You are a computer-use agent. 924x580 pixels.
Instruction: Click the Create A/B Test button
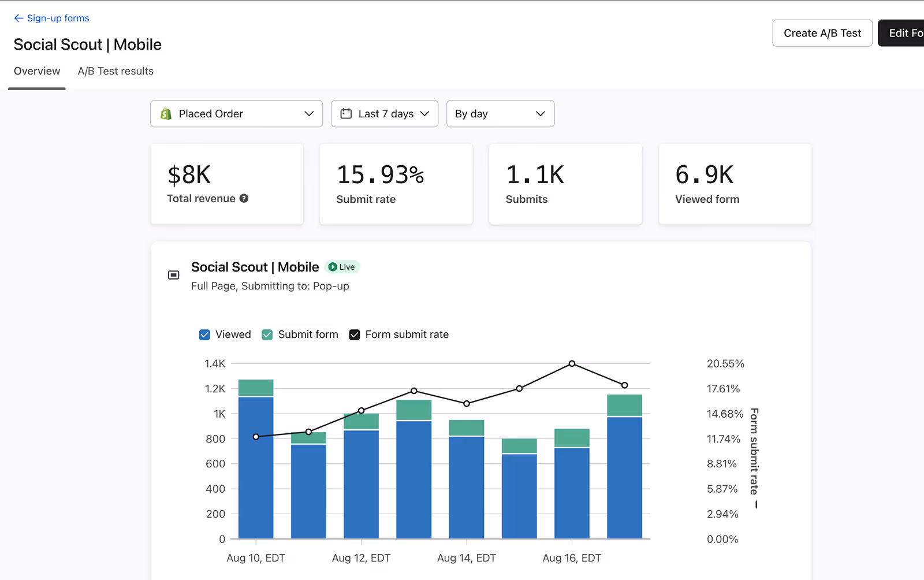(822, 33)
